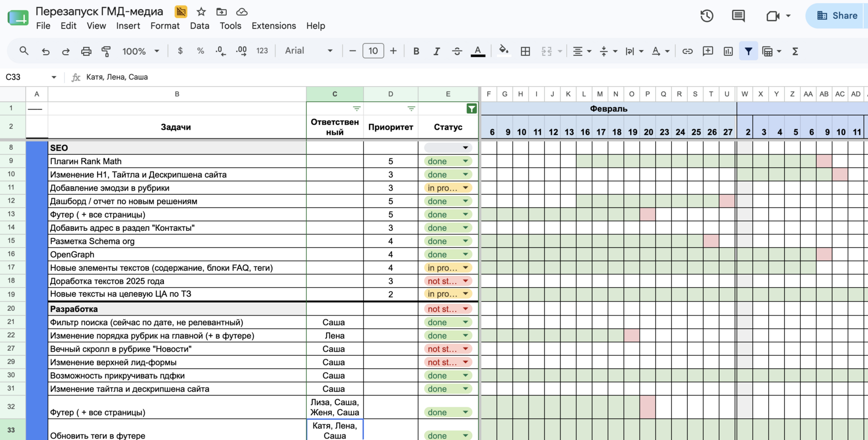This screenshot has height=440, width=868.
Task: Open the column C filter in Ответственный
Action: pyautogui.click(x=357, y=109)
